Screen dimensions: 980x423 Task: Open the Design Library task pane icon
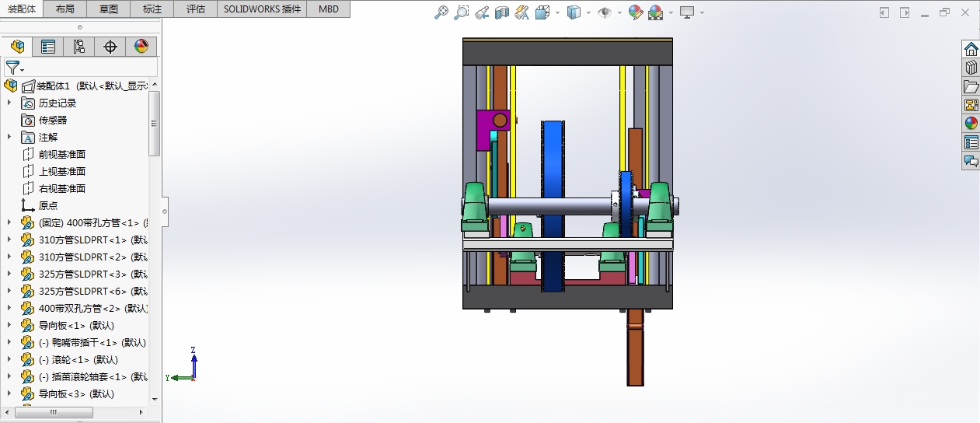click(x=971, y=68)
